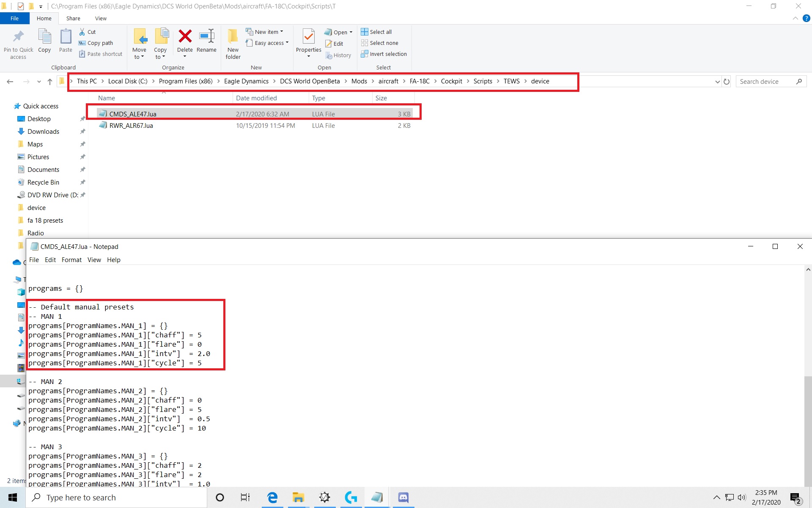Open the Action Center notifications icon
812x508 pixels.
[x=795, y=498]
